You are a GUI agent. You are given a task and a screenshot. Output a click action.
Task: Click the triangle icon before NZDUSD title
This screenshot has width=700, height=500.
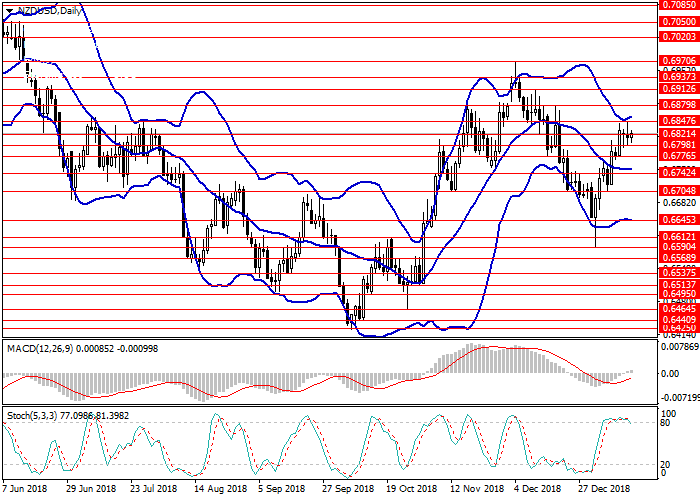point(7,8)
